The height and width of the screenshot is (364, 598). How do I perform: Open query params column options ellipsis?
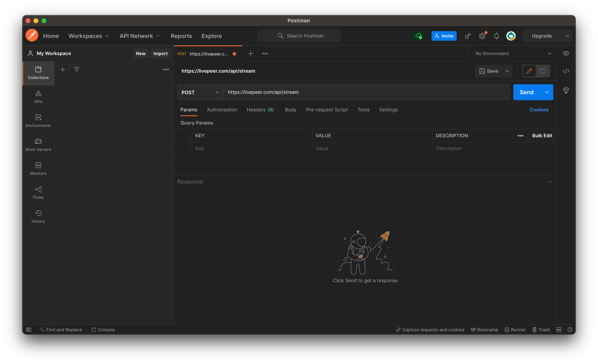[x=521, y=136]
